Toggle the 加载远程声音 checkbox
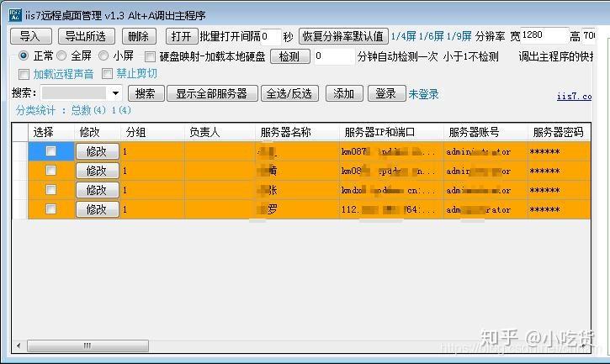The image size is (610, 364). coord(24,74)
